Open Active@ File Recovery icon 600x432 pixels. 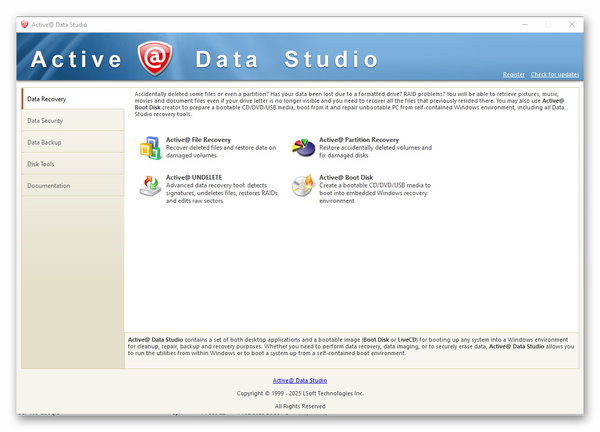point(150,148)
